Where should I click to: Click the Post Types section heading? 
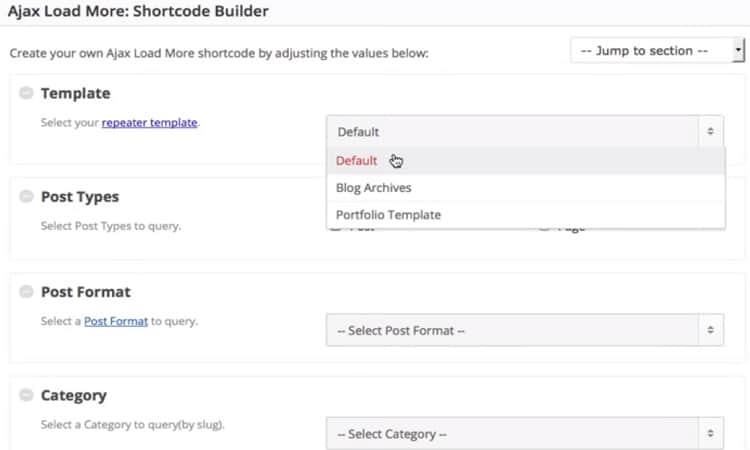click(80, 197)
